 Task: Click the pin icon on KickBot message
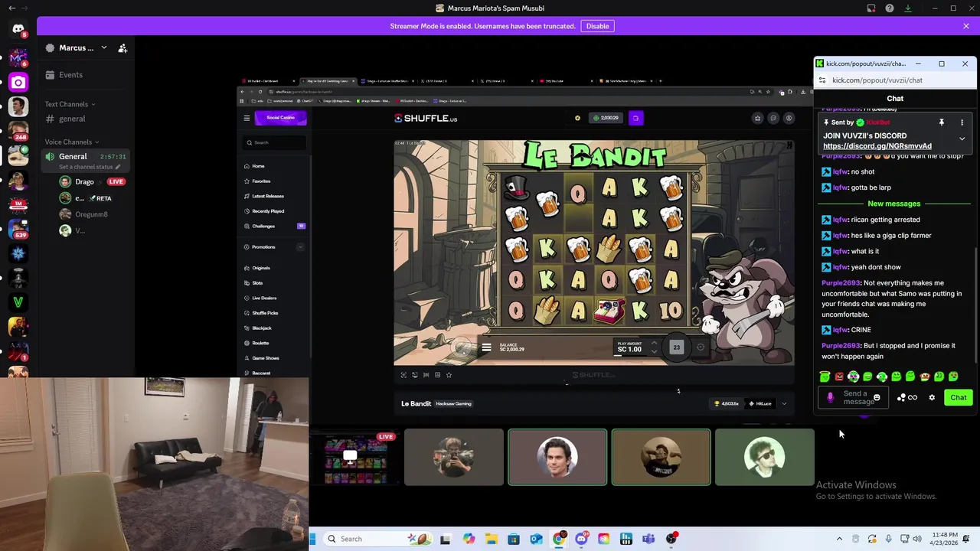tap(942, 122)
